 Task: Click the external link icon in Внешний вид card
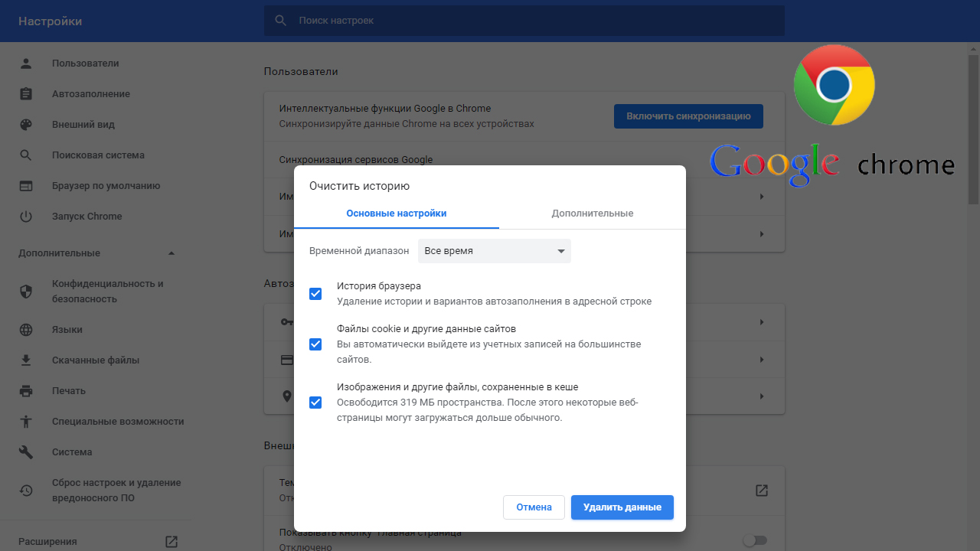[762, 491]
